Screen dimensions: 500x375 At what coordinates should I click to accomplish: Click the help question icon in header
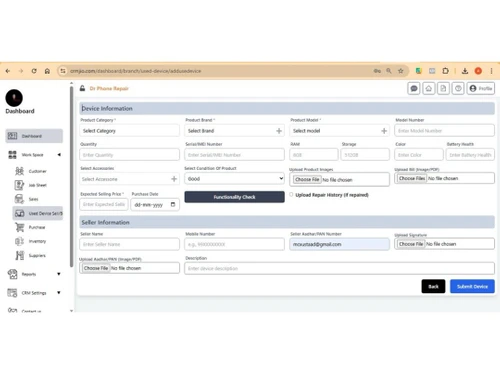pyautogui.click(x=458, y=89)
